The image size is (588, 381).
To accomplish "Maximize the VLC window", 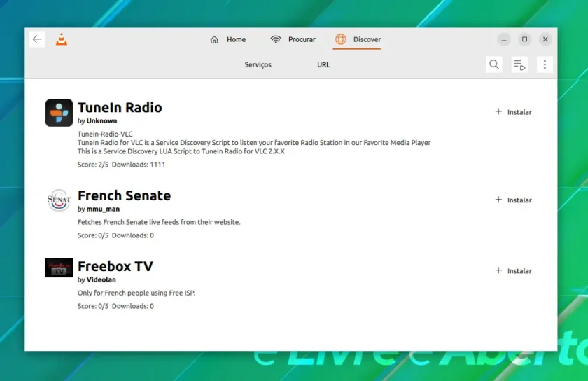I will pos(524,39).
